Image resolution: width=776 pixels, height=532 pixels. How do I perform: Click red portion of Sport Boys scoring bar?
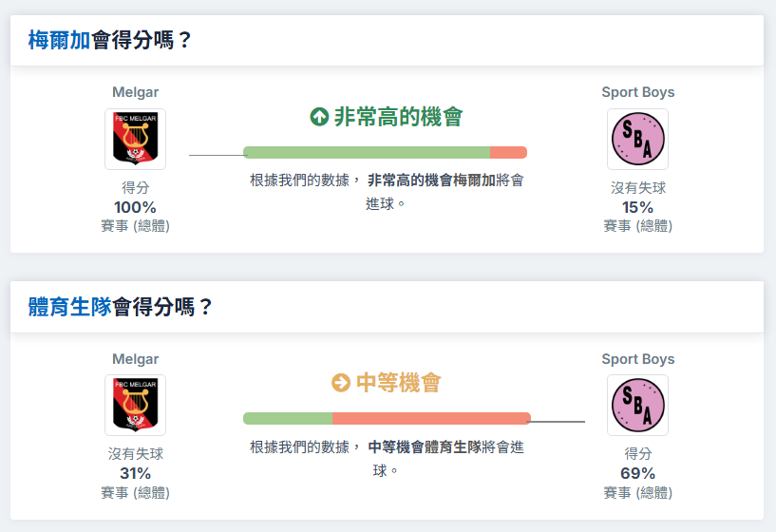[431, 419]
